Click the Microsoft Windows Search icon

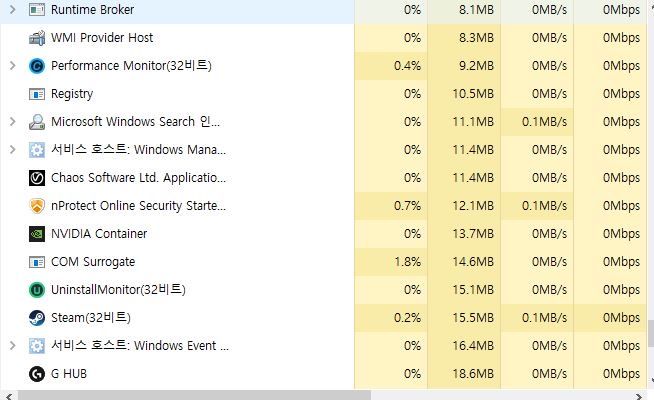coord(37,122)
